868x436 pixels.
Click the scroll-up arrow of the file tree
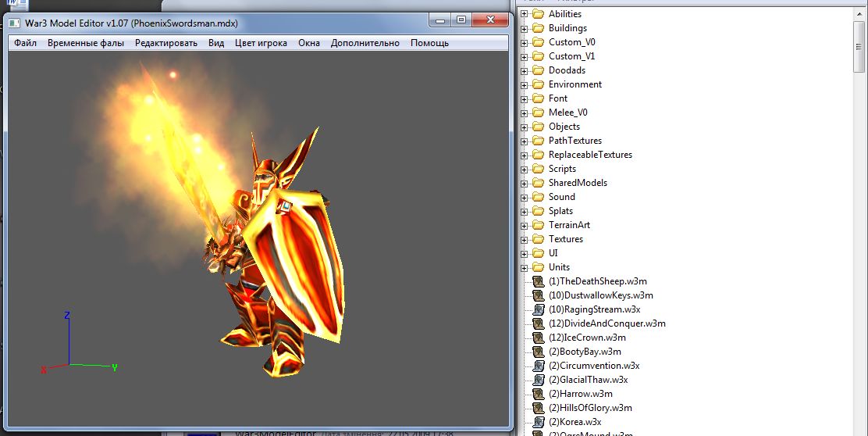point(859,14)
